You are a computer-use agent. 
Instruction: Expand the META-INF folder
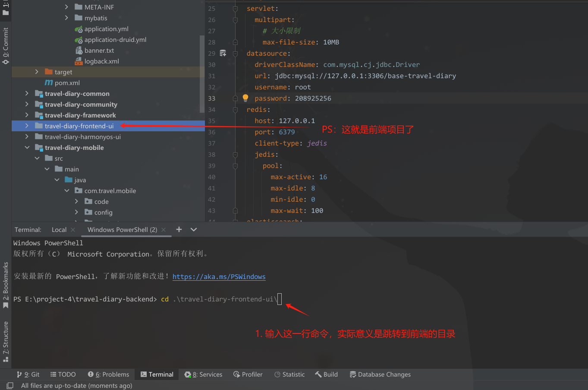[66, 7]
